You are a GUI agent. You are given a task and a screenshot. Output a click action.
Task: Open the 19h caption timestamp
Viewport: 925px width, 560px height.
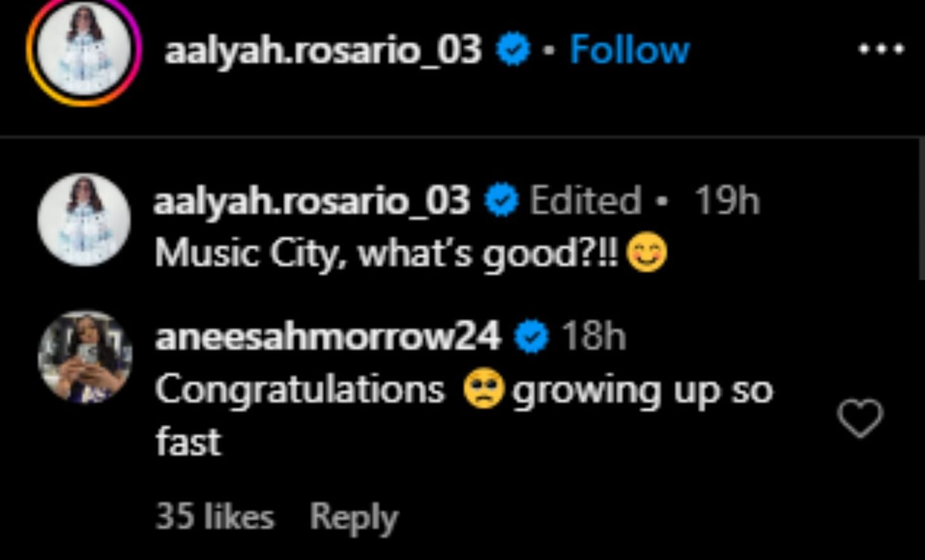pos(727,201)
